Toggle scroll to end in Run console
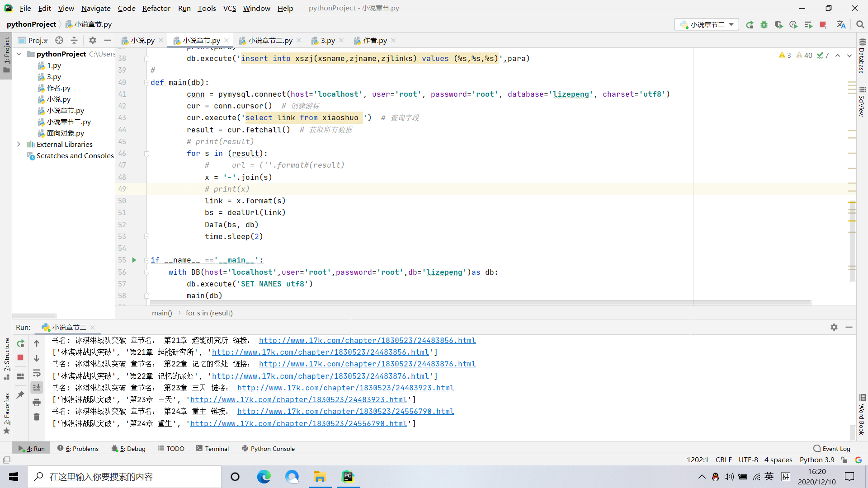Screen dimensions: 868x488 [x=37, y=388]
